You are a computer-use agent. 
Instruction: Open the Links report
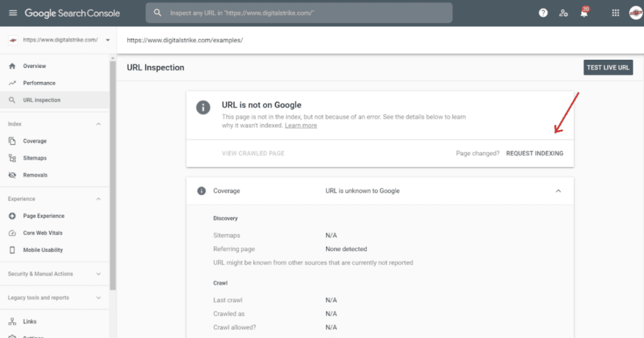30,322
